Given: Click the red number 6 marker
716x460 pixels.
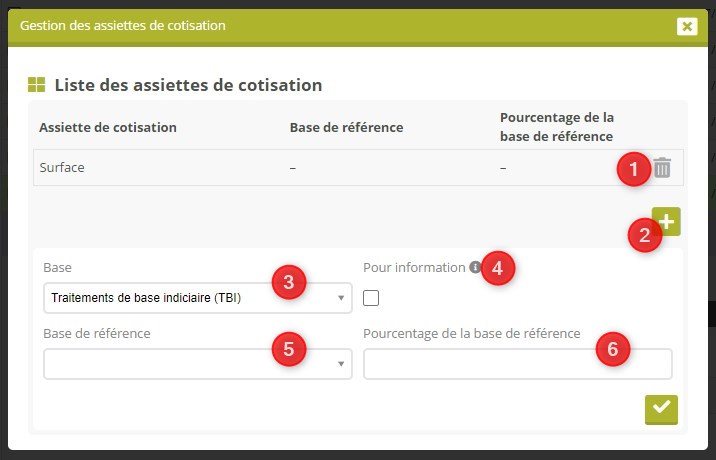Looking at the screenshot, I should click(x=613, y=348).
